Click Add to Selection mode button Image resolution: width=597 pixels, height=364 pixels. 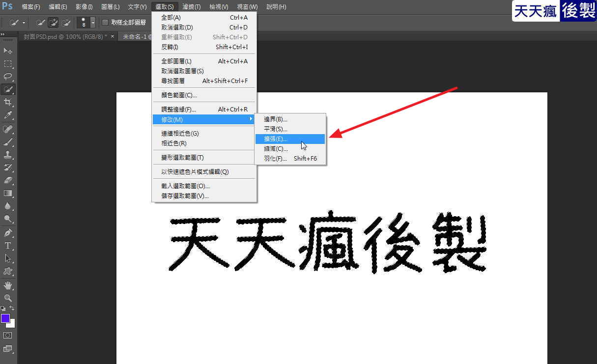tap(53, 23)
